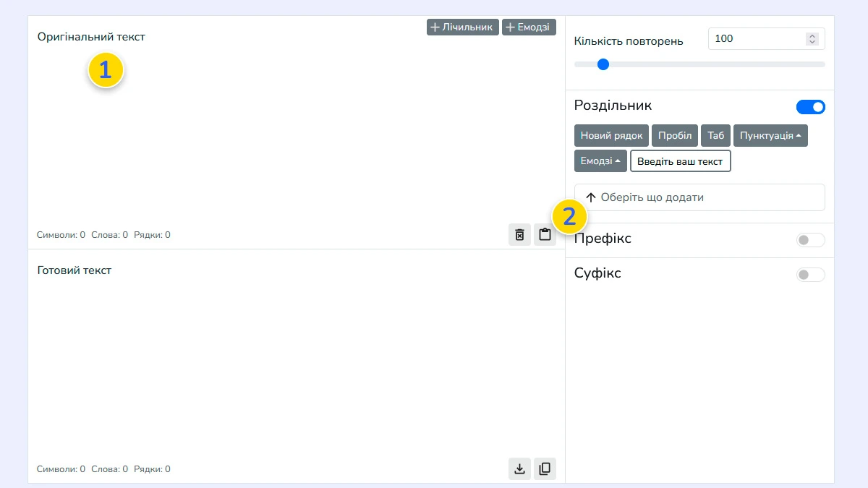This screenshot has width=868, height=488.
Task: Click the repetitions number stepper arrows
Action: coord(812,39)
